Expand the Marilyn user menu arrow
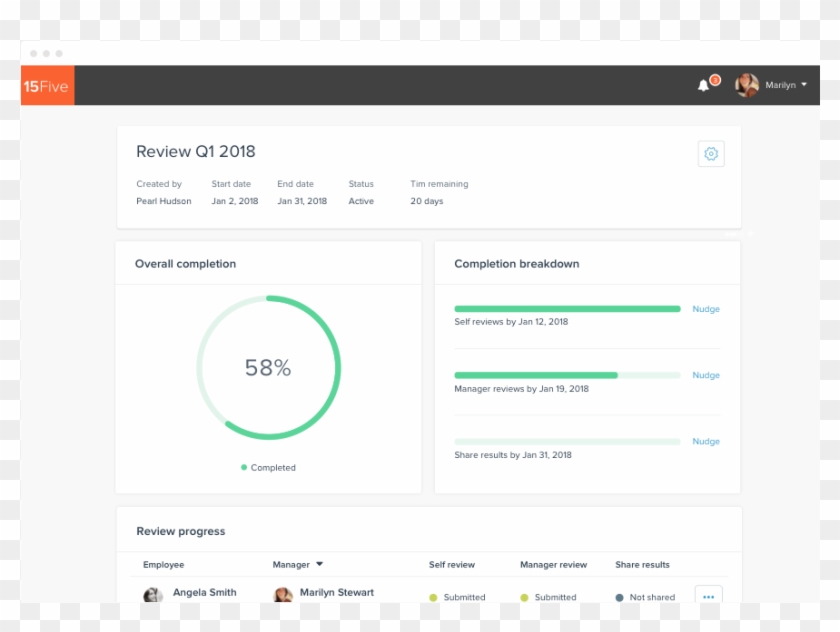This screenshot has height=632, width=840. 804,85
